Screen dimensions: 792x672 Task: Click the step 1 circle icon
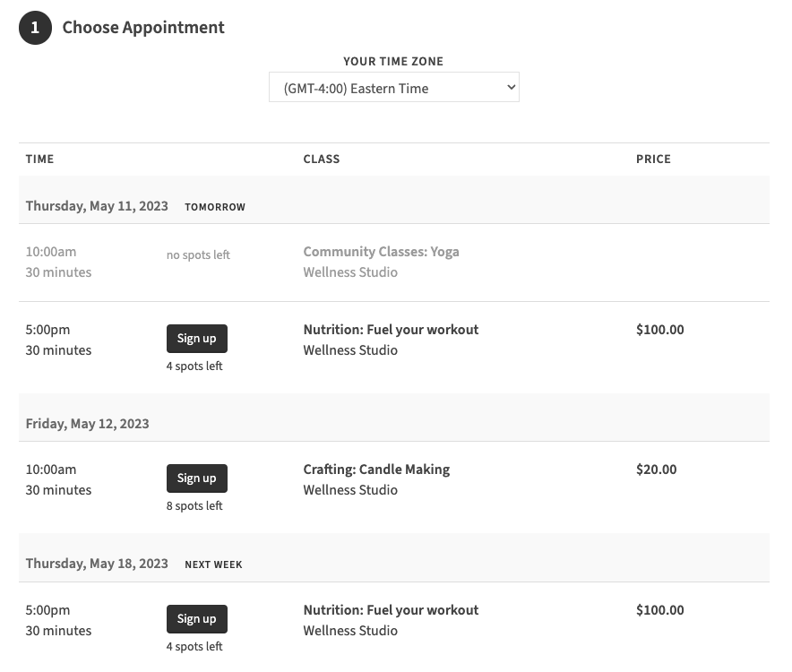tap(35, 28)
